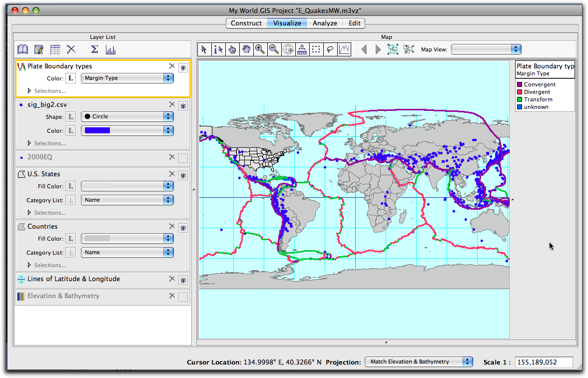Screen dimensions: 588x378
Task: Open the Layer Library book icon
Action: tap(22, 49)
